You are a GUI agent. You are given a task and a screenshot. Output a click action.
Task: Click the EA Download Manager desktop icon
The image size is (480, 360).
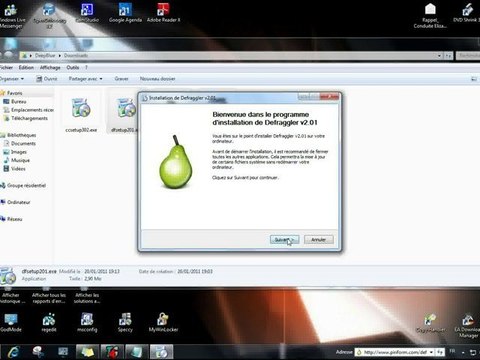tap(468, 325)
